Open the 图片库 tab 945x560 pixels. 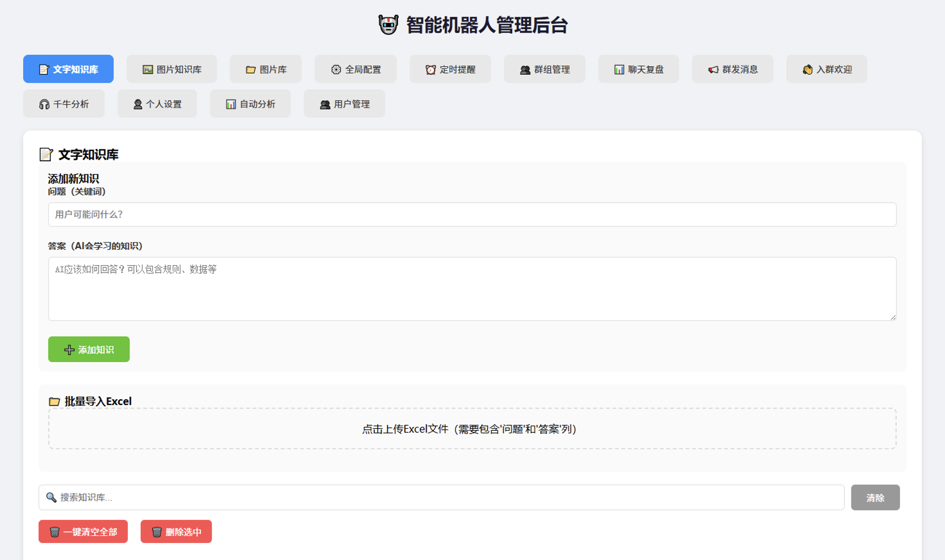(x=266, y=69)
